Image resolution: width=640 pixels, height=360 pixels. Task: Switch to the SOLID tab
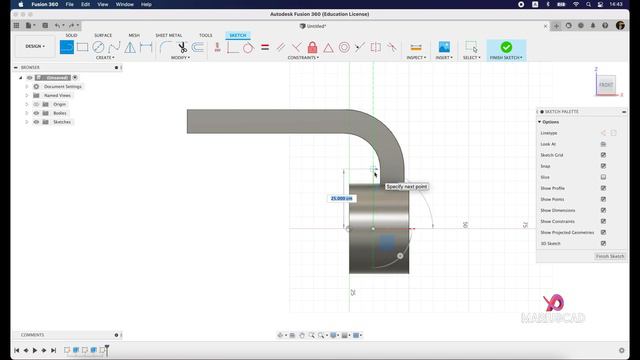coord(71,36)
